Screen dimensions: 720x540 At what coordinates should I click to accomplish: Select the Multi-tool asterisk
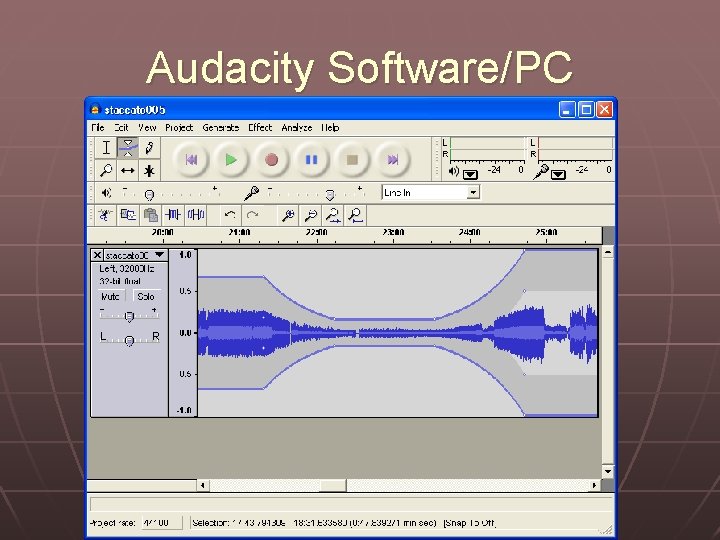149,170
